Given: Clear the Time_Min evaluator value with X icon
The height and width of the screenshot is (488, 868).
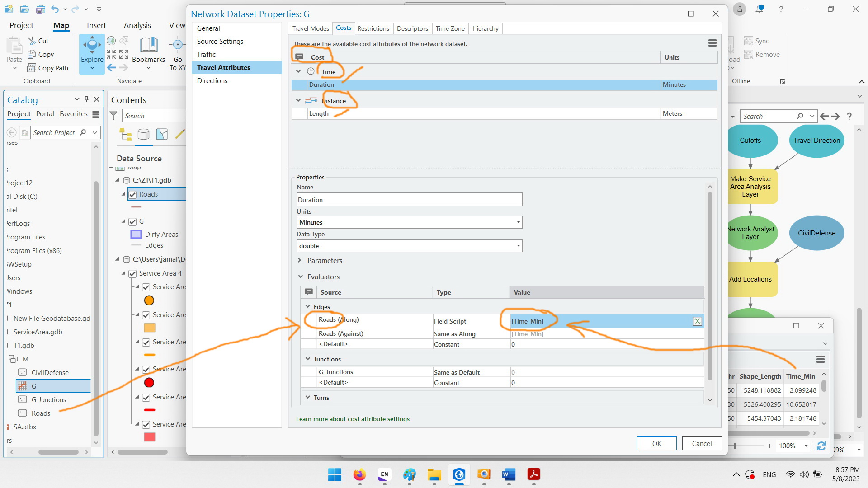Looking at the screenshot, I should click(698, 321).
